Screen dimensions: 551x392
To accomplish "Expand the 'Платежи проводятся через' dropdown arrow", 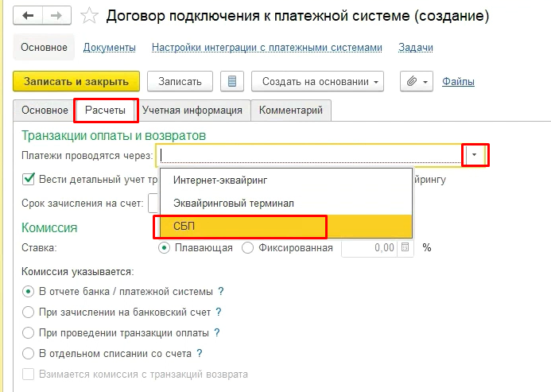I will 475,155.
